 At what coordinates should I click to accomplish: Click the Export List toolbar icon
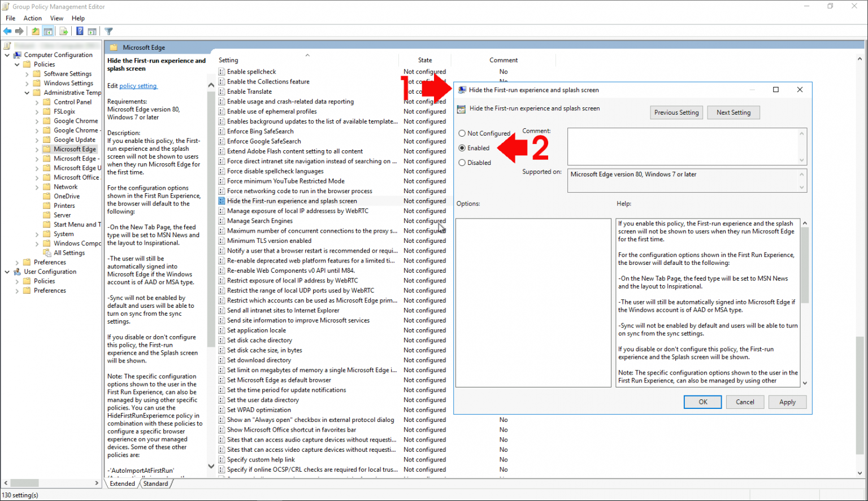[64, 31]
